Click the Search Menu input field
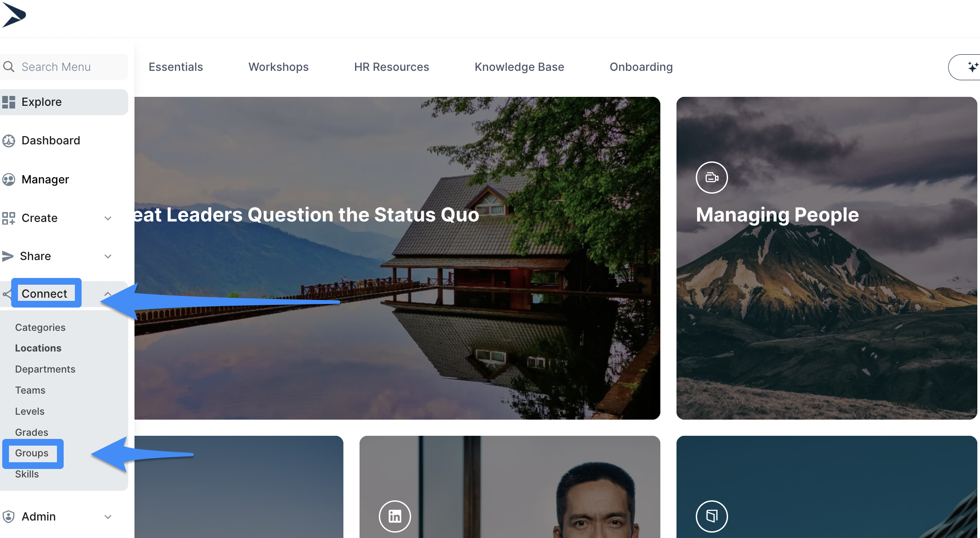 64,67
